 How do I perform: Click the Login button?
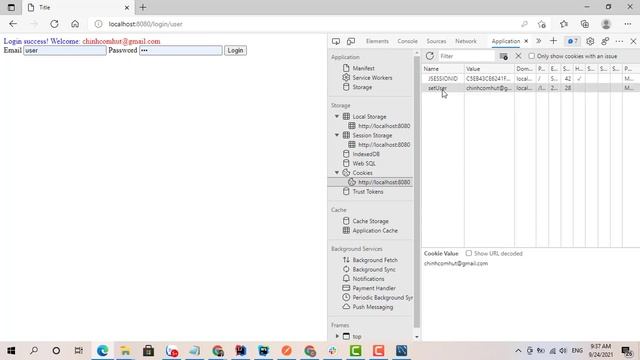click(x=235, y=50)
